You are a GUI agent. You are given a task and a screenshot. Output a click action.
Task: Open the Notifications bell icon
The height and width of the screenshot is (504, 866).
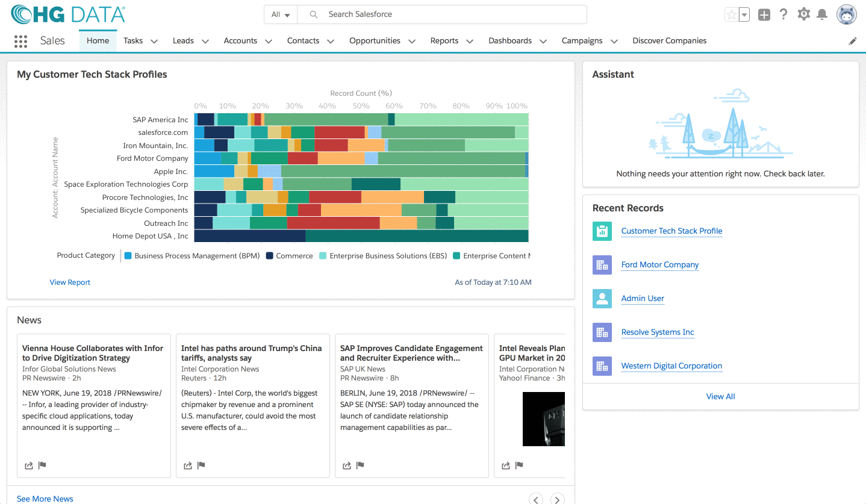[823, 14]
